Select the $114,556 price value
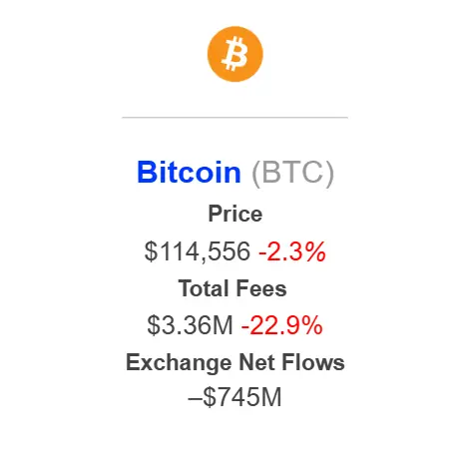459x476 pixels. point(198,251)
